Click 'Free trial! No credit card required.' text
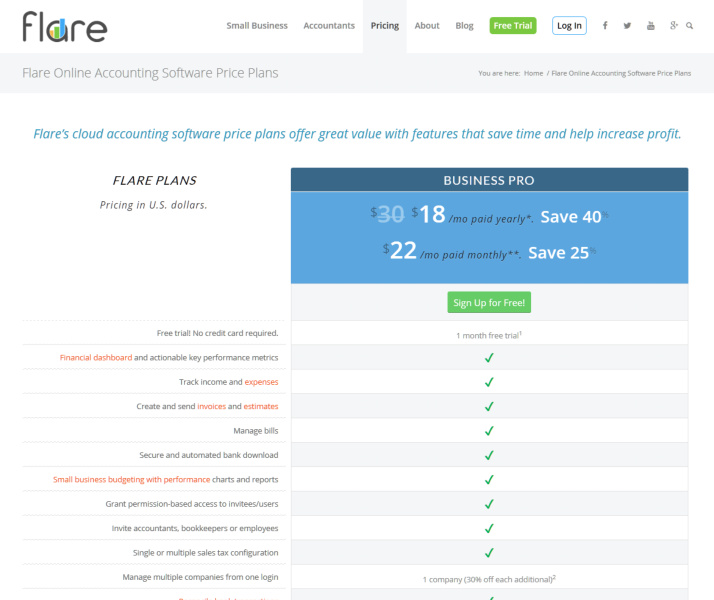714x600 pixels. [217, 333]
